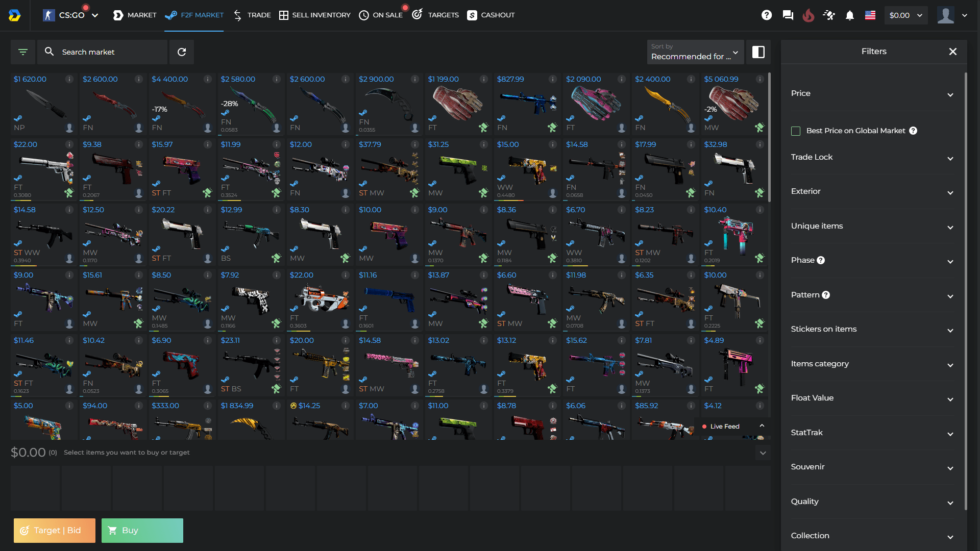Viewport: 980px width, 551px height.
Task: Click the refresh market listings icon
Action: pos(182,52)
